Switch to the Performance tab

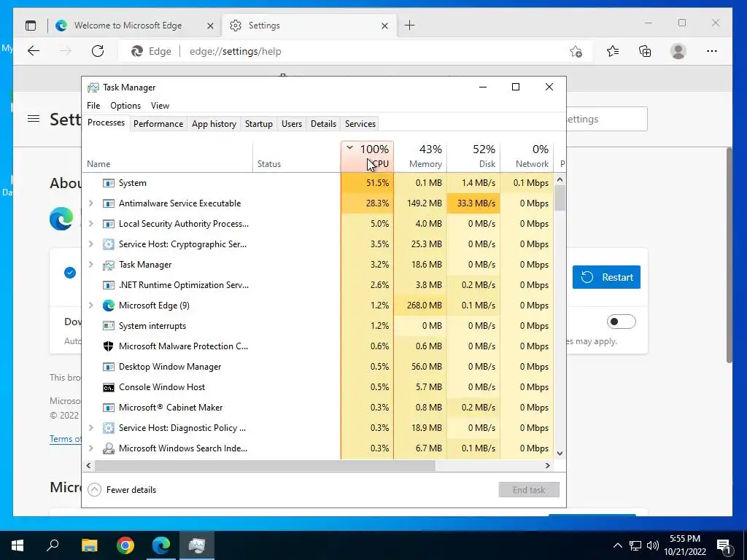click(158, 124)
